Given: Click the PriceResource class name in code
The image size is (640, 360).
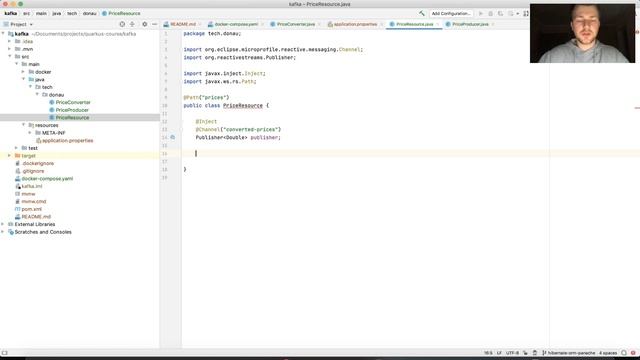Looking at the screenshot, I should [x=243, y=105].
